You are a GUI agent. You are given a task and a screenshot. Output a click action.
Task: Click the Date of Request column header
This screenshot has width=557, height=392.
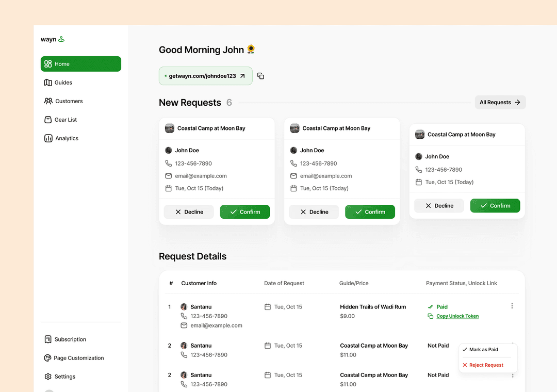click(x=284, y=283)
